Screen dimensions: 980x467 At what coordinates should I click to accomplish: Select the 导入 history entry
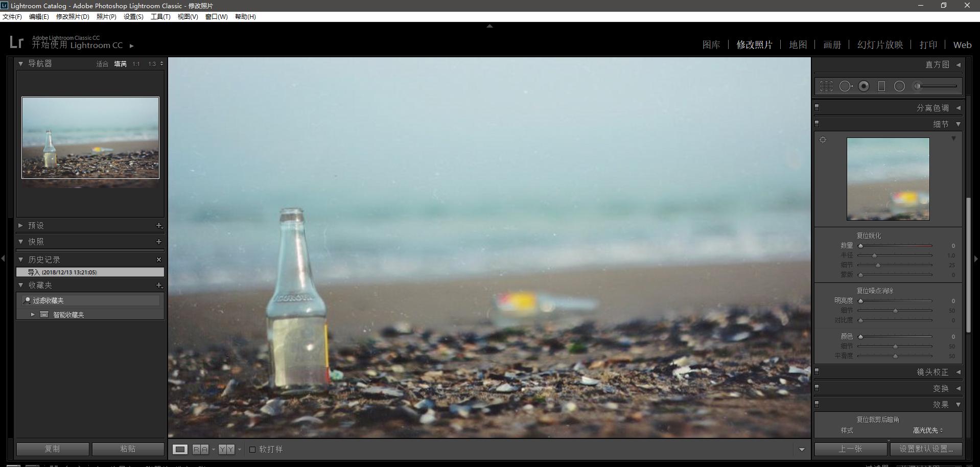coord(90,272)
